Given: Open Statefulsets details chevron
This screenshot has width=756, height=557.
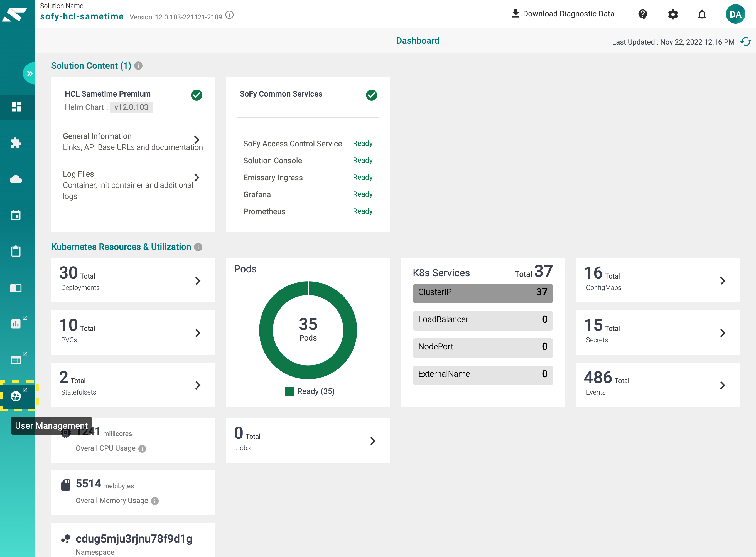Looking at the screenshot, I should (x=198, y=385).
